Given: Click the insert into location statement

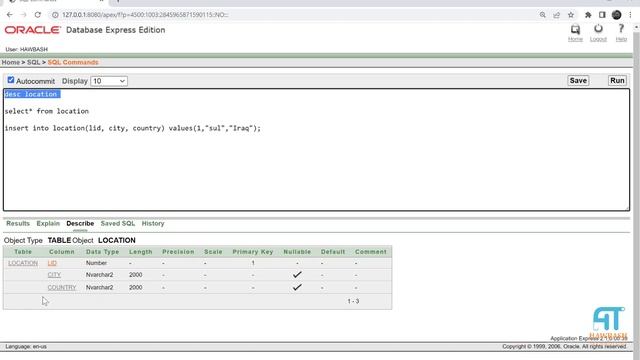Looking at the screenshot, I should pyautogui.click(x=133, y=128).
